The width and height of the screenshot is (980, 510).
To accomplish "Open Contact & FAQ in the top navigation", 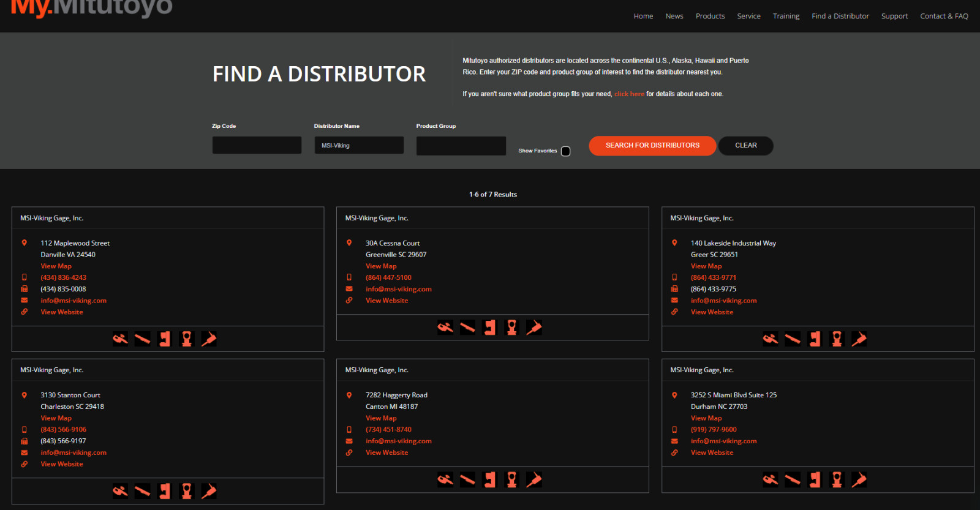I will tap(944, 16).
